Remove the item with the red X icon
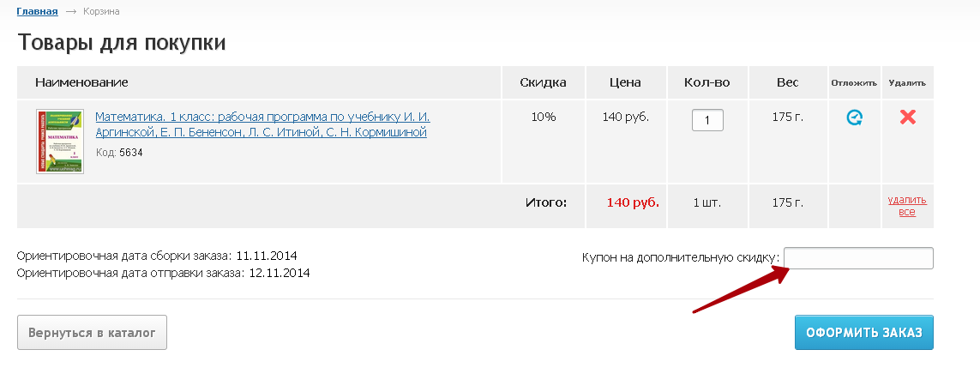The image size is (980, 392). 907,117
